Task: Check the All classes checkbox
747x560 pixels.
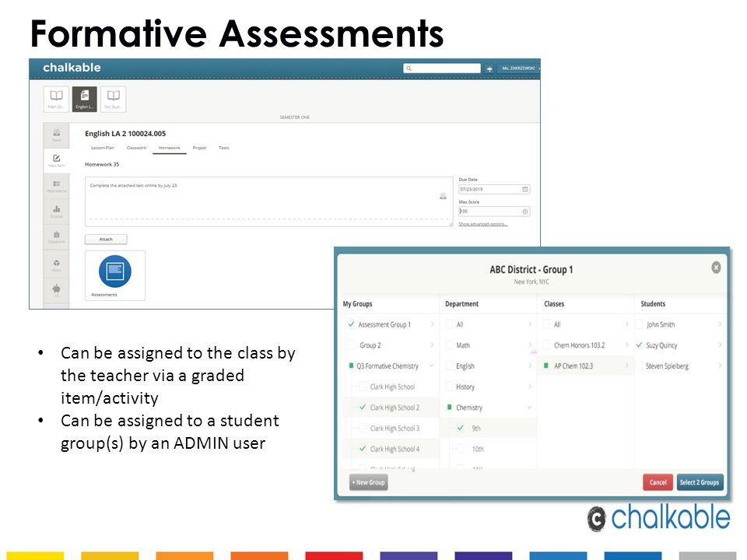Action: pyautogui.click(x=547, y=324)
